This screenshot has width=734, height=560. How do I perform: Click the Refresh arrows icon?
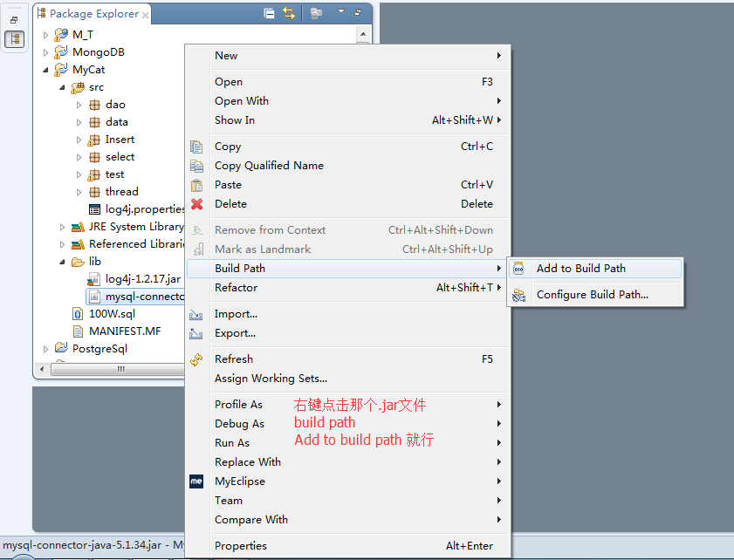196,359
